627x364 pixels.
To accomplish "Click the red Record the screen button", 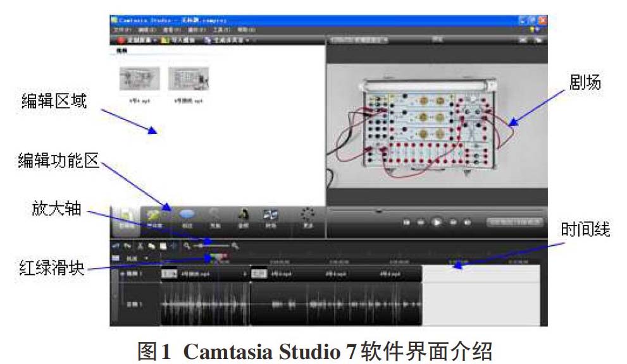I will point(135,40).
